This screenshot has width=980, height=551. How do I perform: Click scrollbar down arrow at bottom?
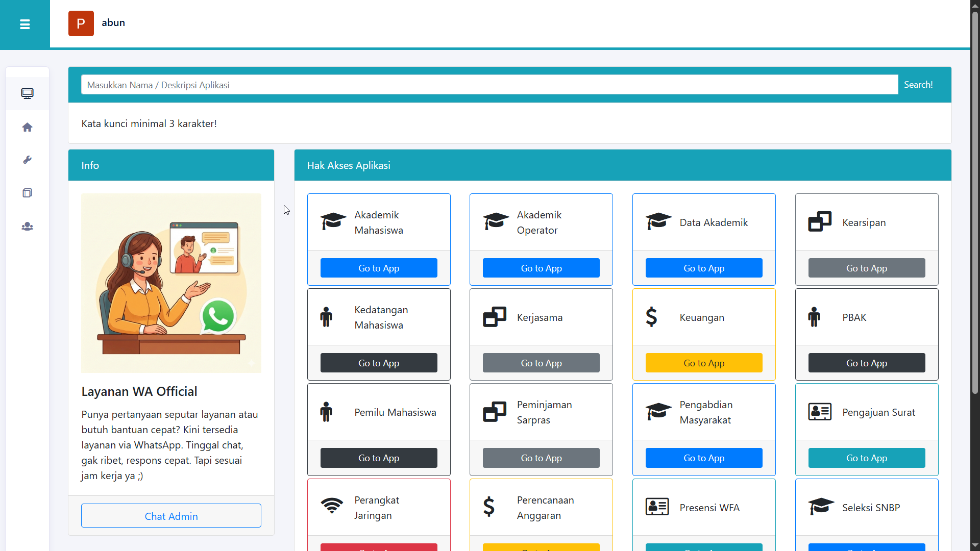point(975,545)
